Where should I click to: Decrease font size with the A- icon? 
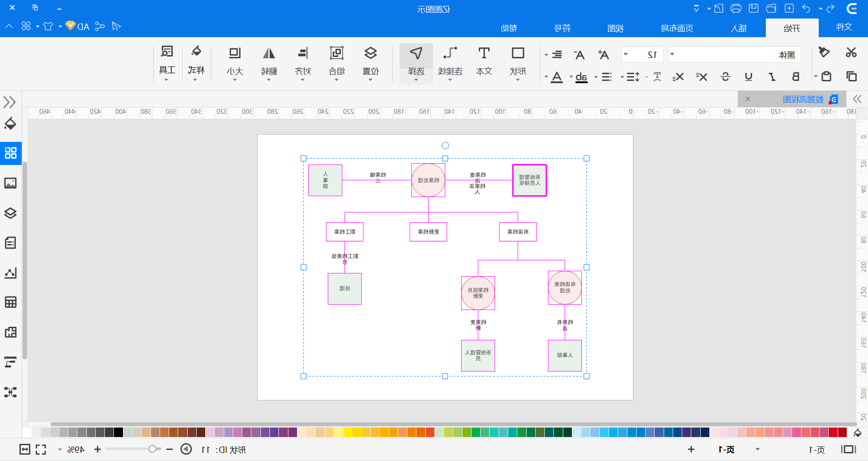point(579,55)
